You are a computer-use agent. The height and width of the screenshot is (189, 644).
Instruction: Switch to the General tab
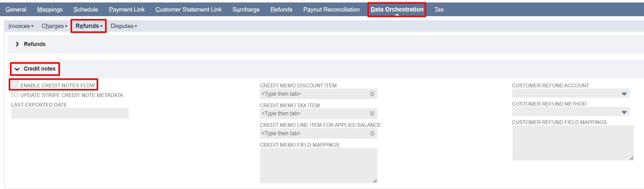pyautogui.click(x=16, y=10)
